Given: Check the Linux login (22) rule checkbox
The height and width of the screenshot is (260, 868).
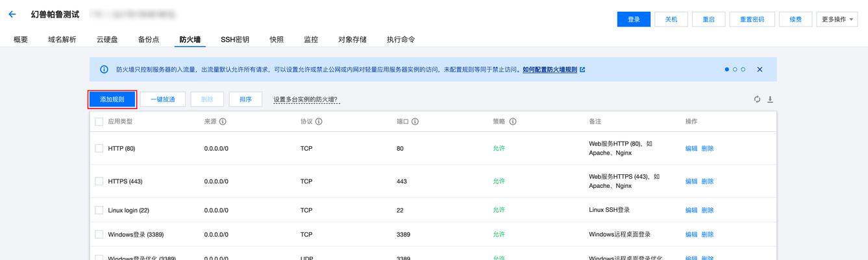Looking at the screenshot, I should [x=99, y=210].
